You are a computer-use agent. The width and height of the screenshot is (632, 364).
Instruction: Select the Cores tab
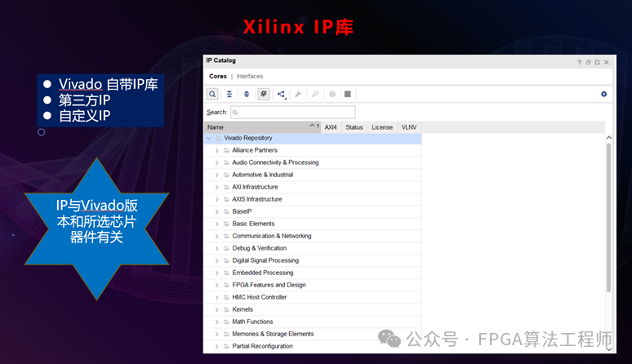click(x=218, y=77)
